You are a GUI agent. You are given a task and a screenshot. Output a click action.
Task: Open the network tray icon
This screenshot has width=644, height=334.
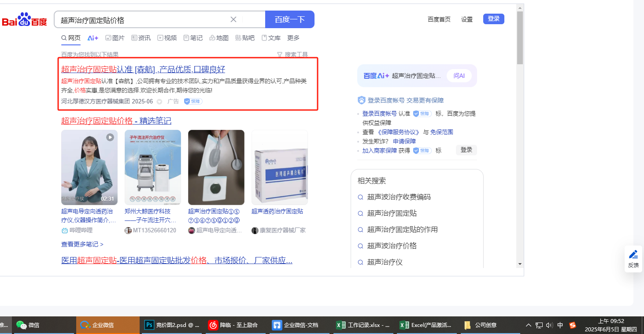[x=539, y=325]
